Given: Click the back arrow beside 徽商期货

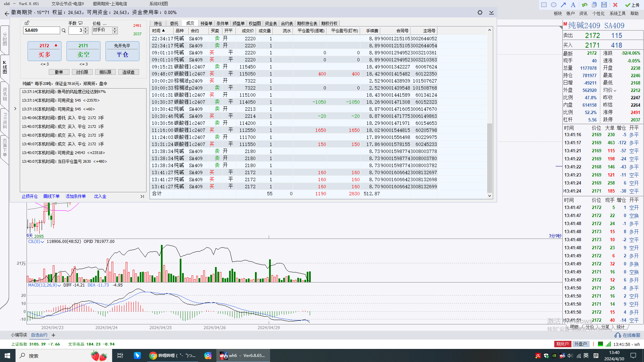Looking at the screenshot, I should click(x=7, y=13).
